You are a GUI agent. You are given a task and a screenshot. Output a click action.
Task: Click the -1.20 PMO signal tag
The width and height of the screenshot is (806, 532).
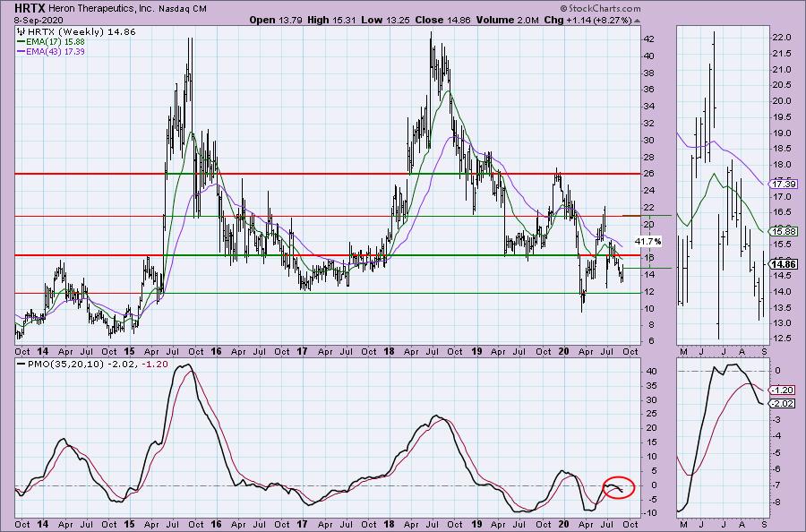(x=782, y=390)
